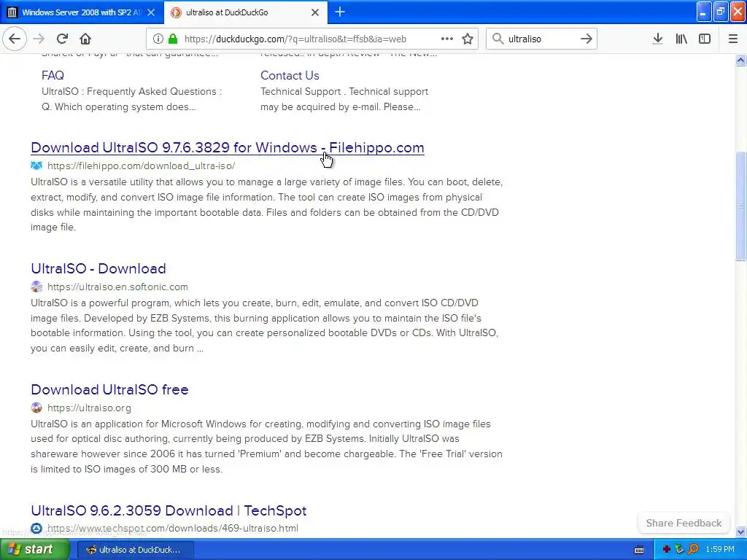Viewport: 747px width, 560px height.
Task: Click the vertical scrollbar thumb
Action: (741, 206)
